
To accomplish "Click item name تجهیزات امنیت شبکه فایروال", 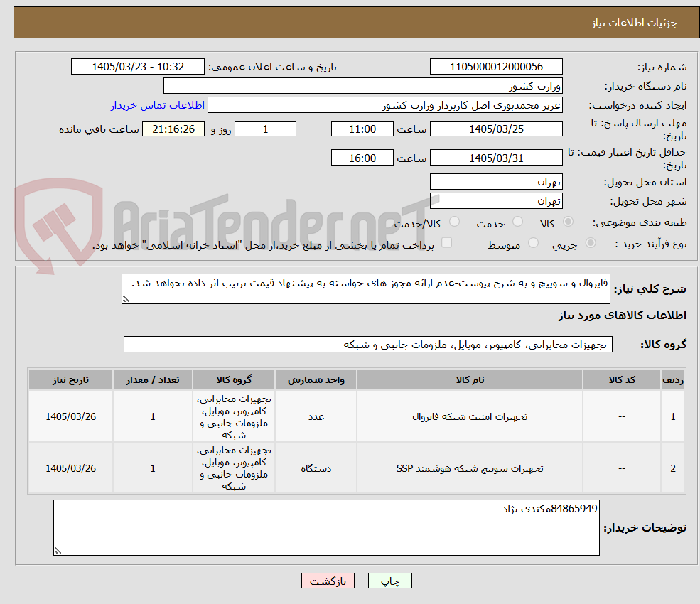I will click(470, 416).
